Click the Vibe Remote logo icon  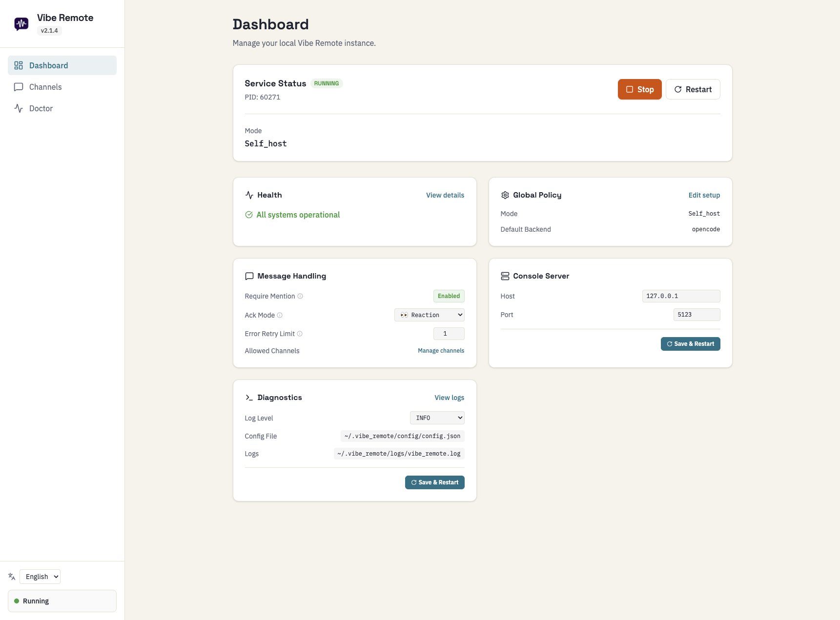tap(20, 23)
